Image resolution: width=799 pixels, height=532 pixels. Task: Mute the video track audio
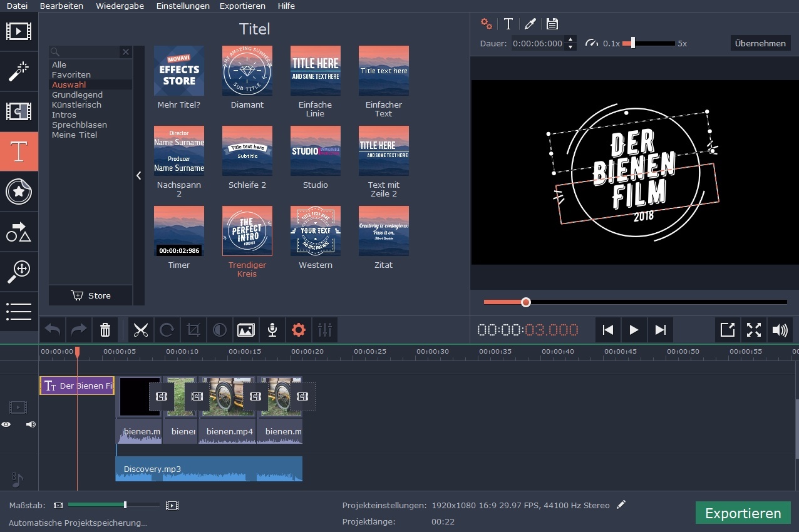[30, 424]
